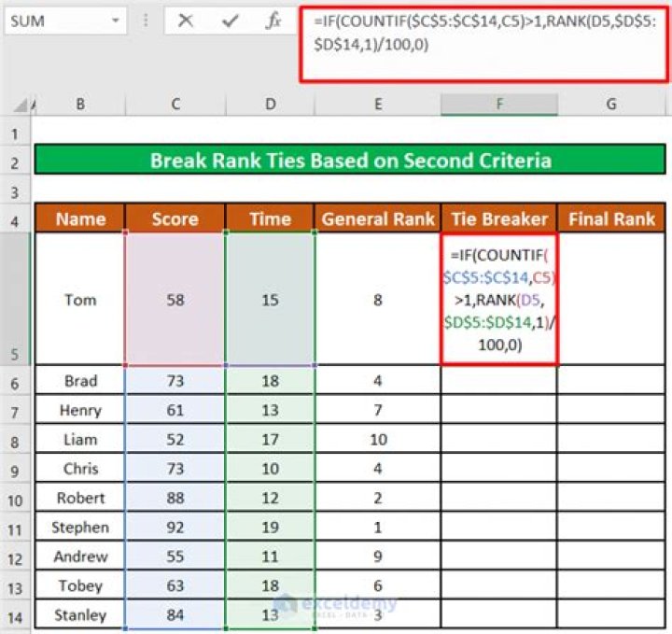The width and height of the screenshot is (672, 634).
Task: Click formula bar options dots handle
Action: [146, 21]
